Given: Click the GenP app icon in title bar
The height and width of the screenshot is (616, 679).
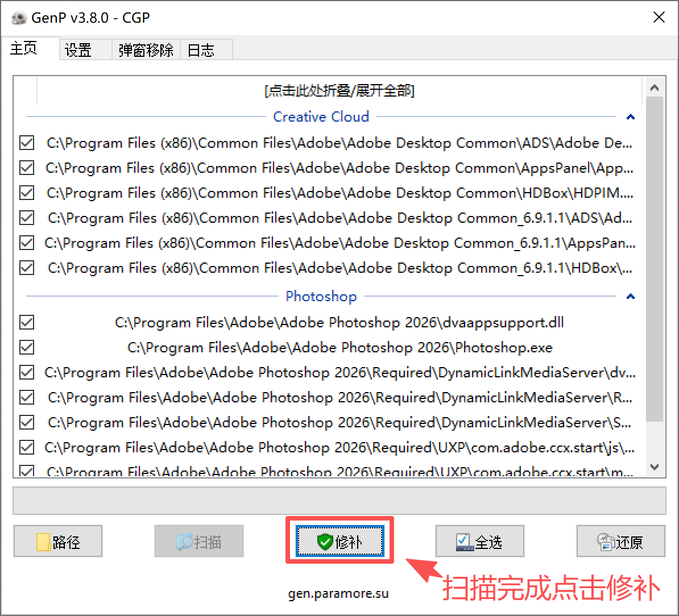Looking at the screenshot, I should coord(19,18).
